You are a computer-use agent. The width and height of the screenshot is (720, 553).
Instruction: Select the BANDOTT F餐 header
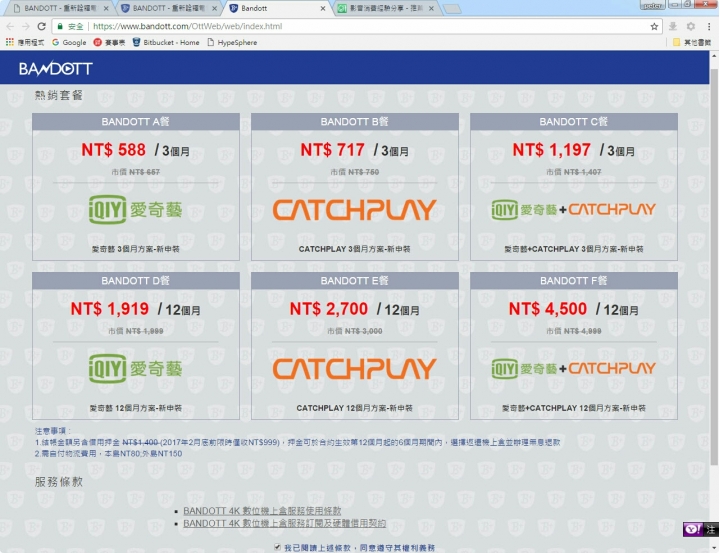click(x=574, y=280)
